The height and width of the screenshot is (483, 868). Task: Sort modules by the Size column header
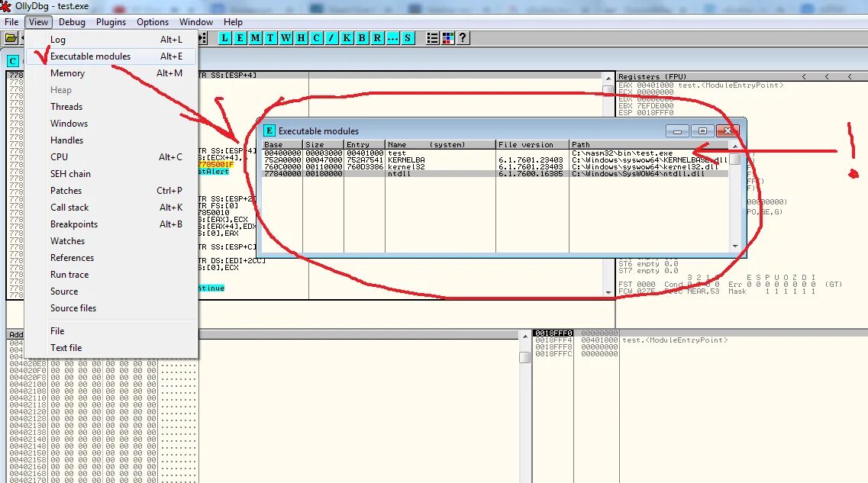coord(323,144)
